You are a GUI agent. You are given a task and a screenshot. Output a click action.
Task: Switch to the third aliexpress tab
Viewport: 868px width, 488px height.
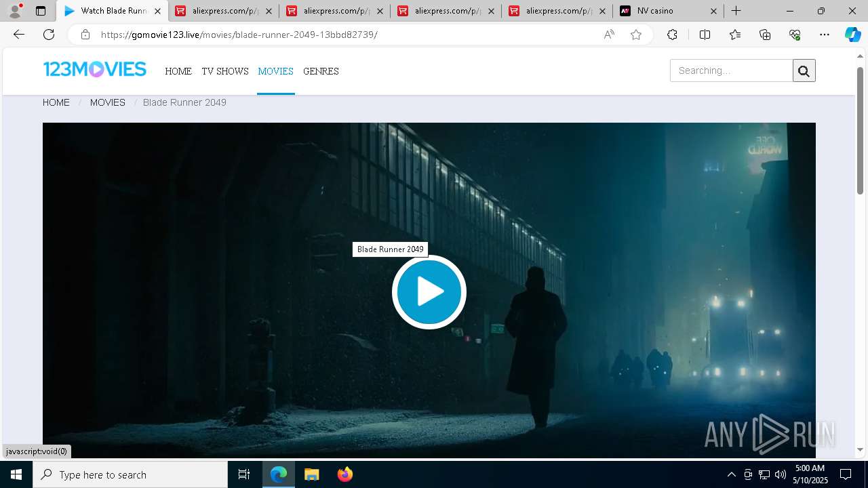click(438, 11)
